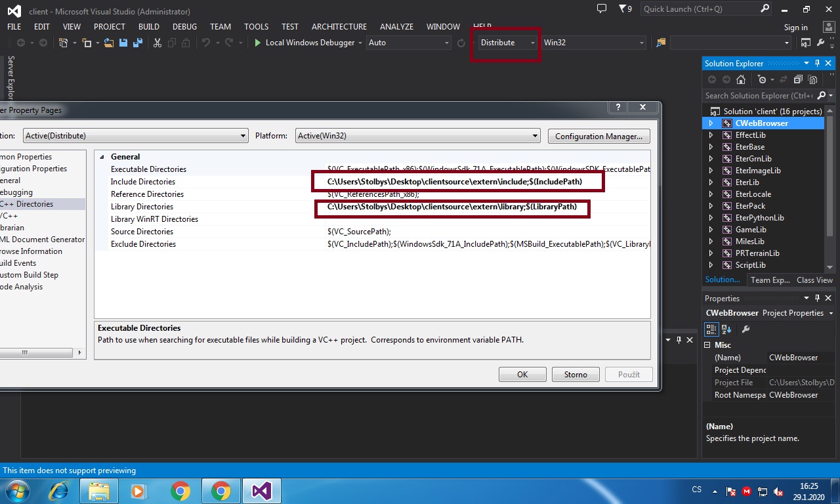Select Include Directories property row
Image resolution: width=840 pixels, height=504 pixels.
click(373, 182)
